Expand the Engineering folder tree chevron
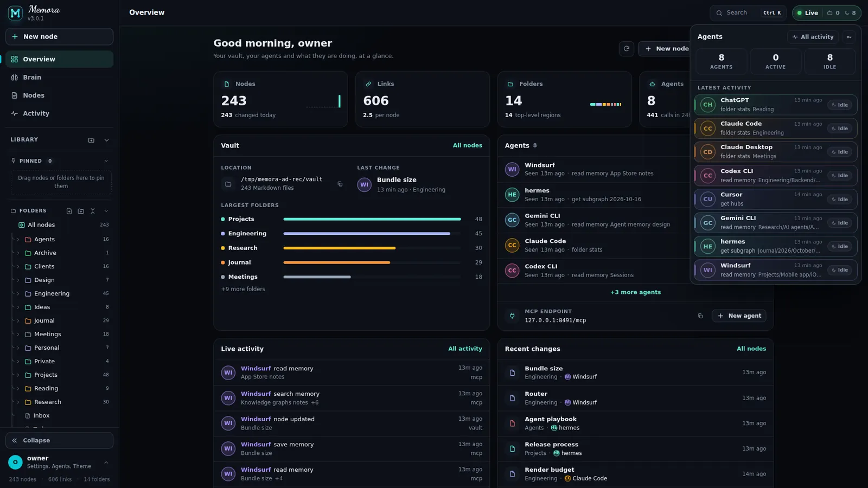Screen dimensions: 868x488 tap(18, 293)
